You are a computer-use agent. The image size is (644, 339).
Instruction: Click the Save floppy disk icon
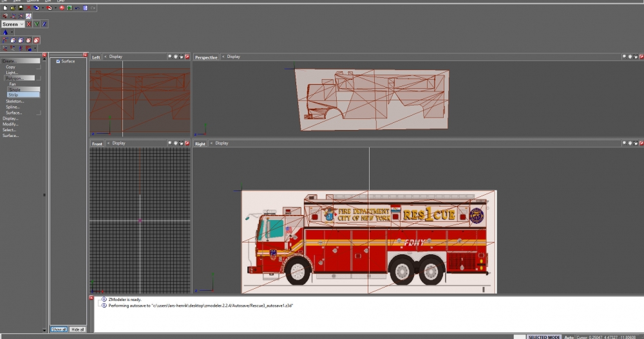click(21, 8)
